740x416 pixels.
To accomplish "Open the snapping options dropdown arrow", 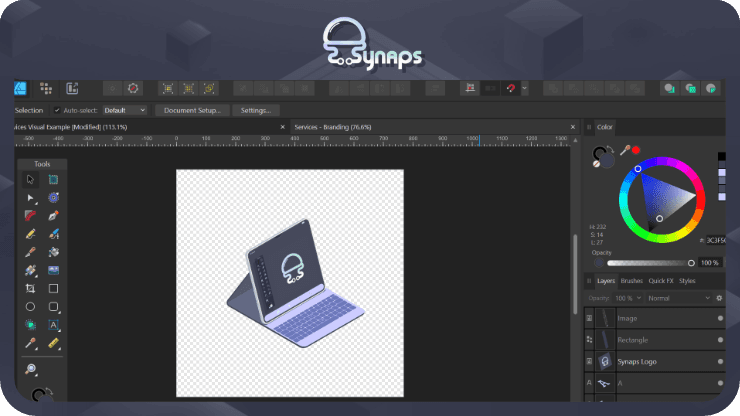I will 524,88.
